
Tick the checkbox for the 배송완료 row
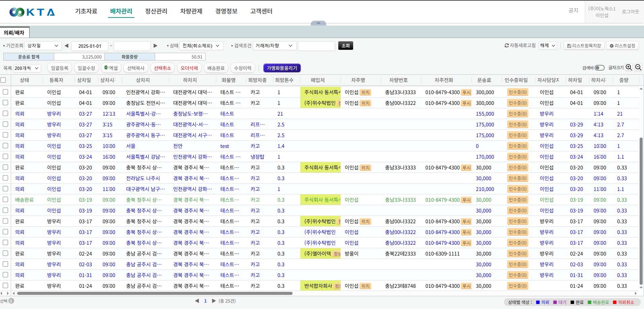pyautogui.click(x=5, y=200)
